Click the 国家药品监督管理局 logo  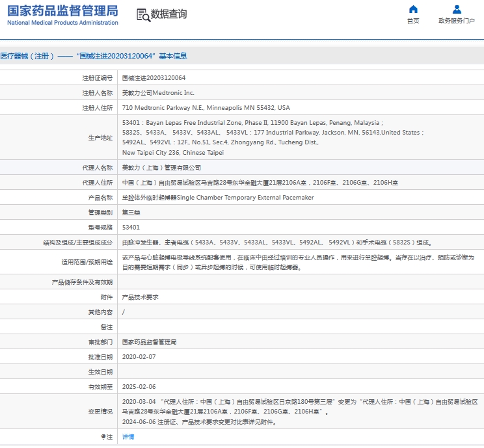(62, 15)
